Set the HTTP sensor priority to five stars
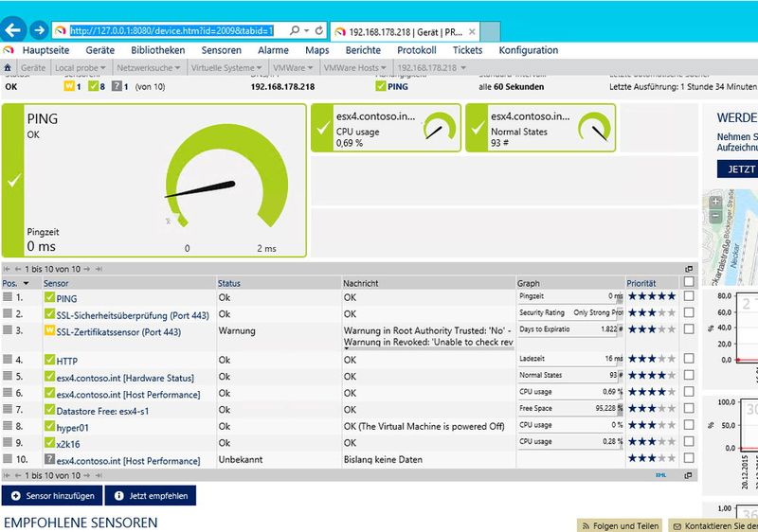758x532 pixels. click(x=671, y=361)
